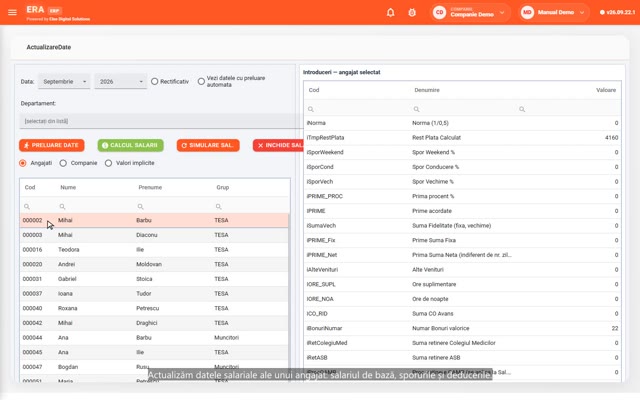The height and width of the screenshot is (400, 640).
Task: Click the search icon under Introduceri Cod column
Action: 311,109
